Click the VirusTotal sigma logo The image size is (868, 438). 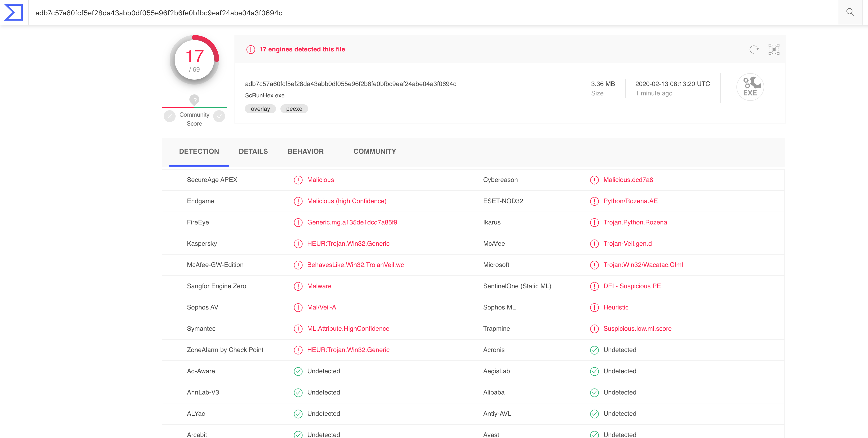pos(14,12)
